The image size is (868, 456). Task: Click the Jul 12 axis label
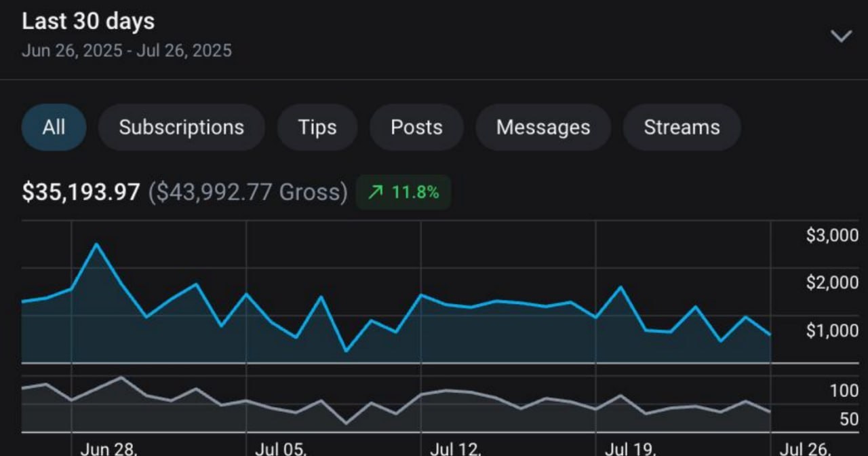[455, 448]
